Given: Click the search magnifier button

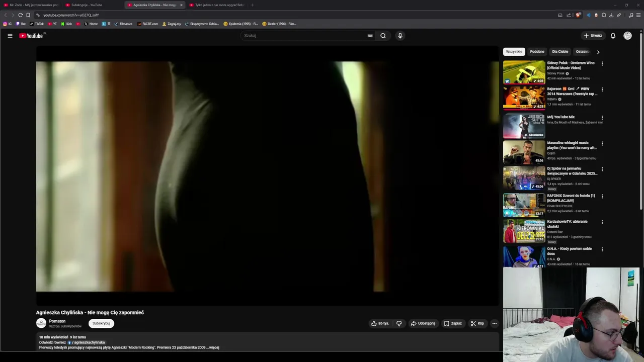Looking at the screenshot, I should click(383, 36).
